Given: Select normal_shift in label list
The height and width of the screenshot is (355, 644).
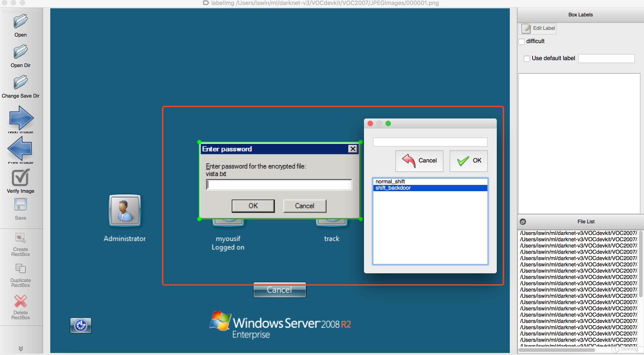Looking at the screenshot, I should coord(390,182).
